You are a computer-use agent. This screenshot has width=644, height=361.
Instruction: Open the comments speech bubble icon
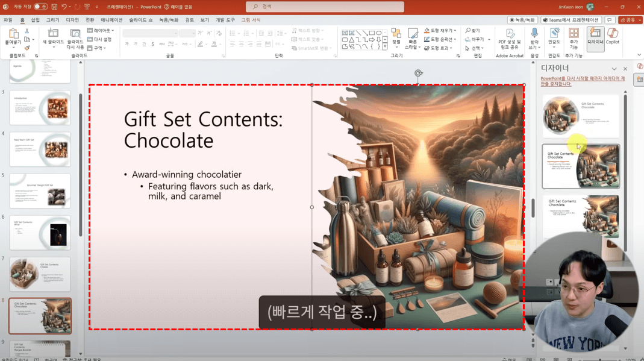pyautogui.click(x=610, y=20)
